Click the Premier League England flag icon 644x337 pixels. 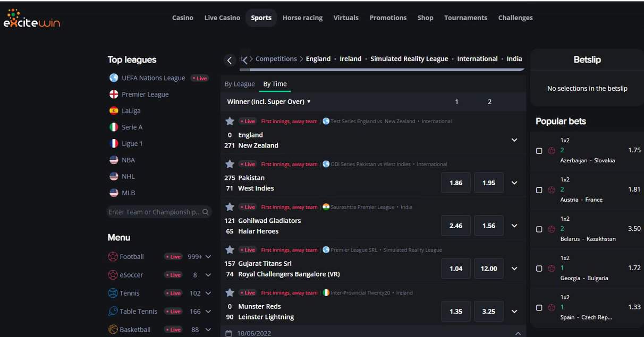pyautogui.click(x=114, y=94)
